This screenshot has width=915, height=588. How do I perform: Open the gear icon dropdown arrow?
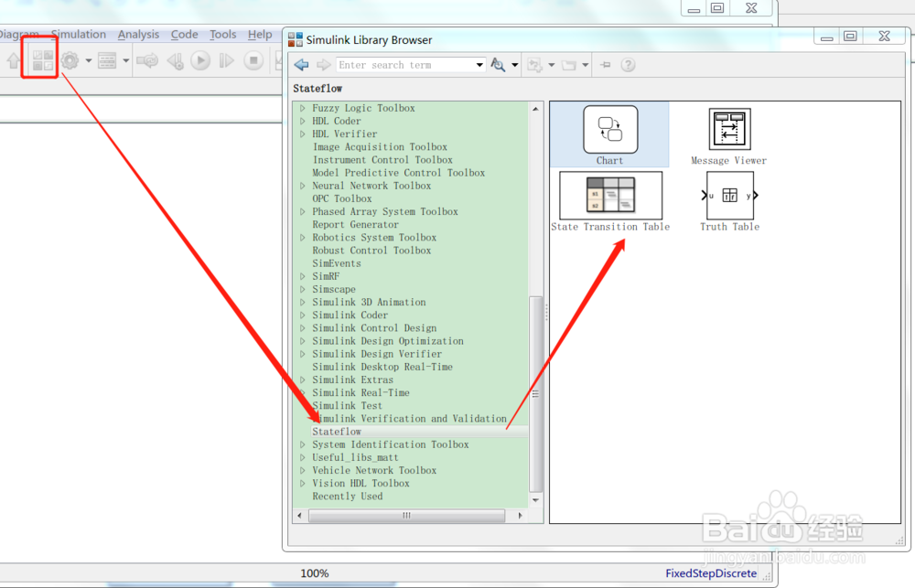(x=89, y=60)
